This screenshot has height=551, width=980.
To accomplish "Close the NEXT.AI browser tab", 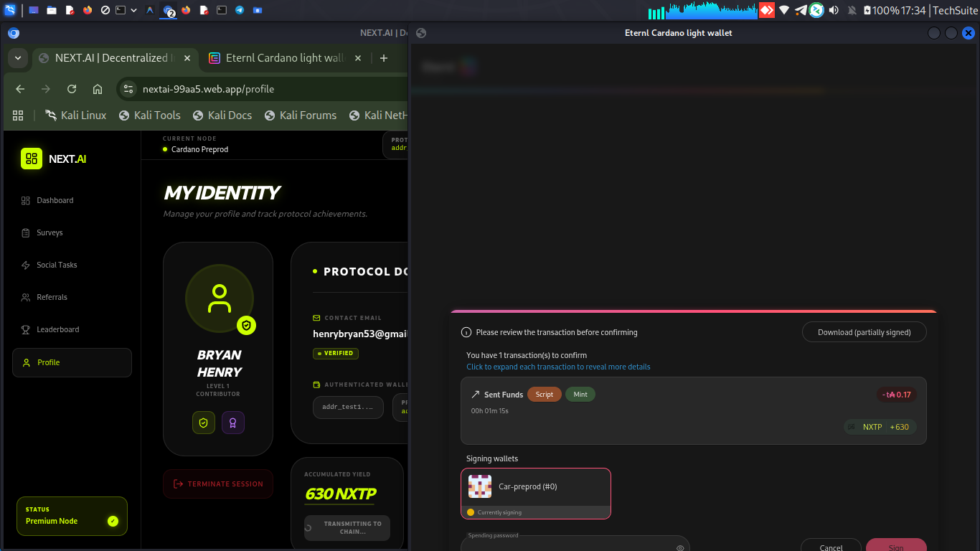I will [187, 58].
